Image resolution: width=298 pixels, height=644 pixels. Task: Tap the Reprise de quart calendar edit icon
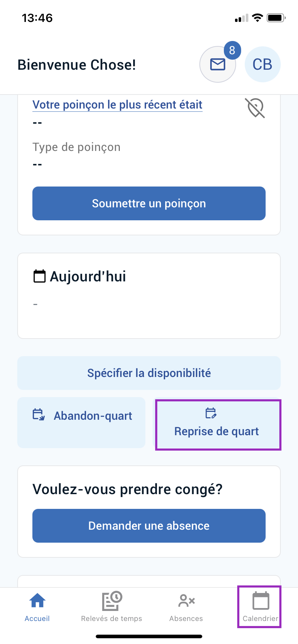211,413
